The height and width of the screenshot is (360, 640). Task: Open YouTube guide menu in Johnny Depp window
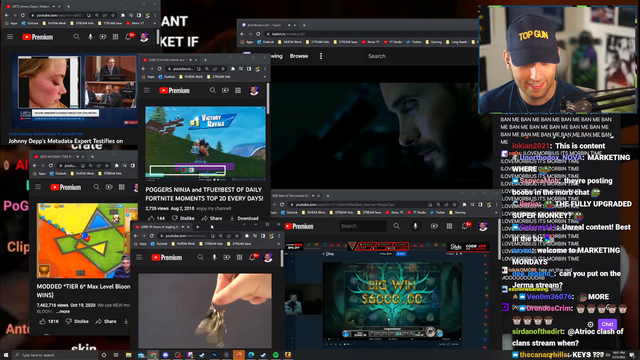(x=10, y=37)
